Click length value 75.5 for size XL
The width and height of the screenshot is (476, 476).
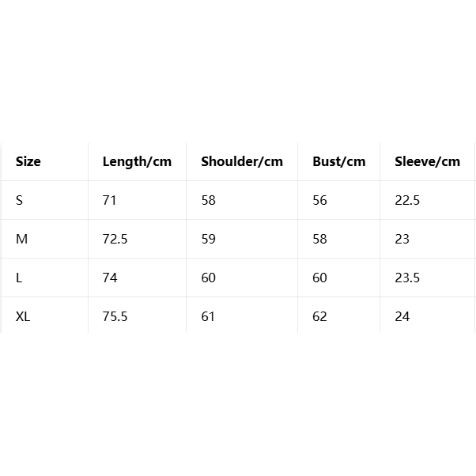(115, 316)
